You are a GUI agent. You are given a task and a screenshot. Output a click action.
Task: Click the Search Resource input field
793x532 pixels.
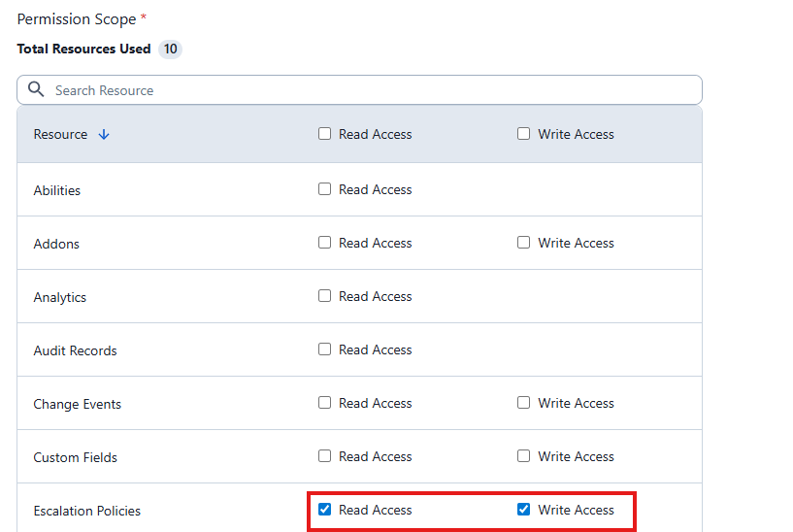pos(369,90)
